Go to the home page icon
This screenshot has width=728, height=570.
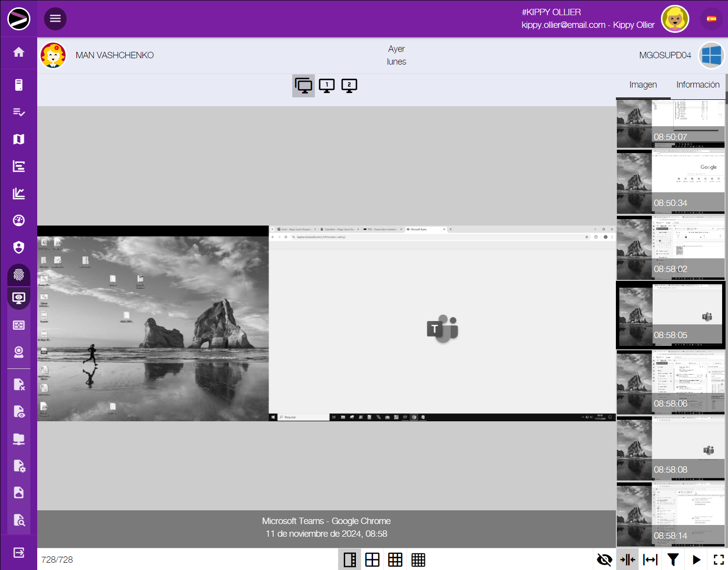(19, 52)
